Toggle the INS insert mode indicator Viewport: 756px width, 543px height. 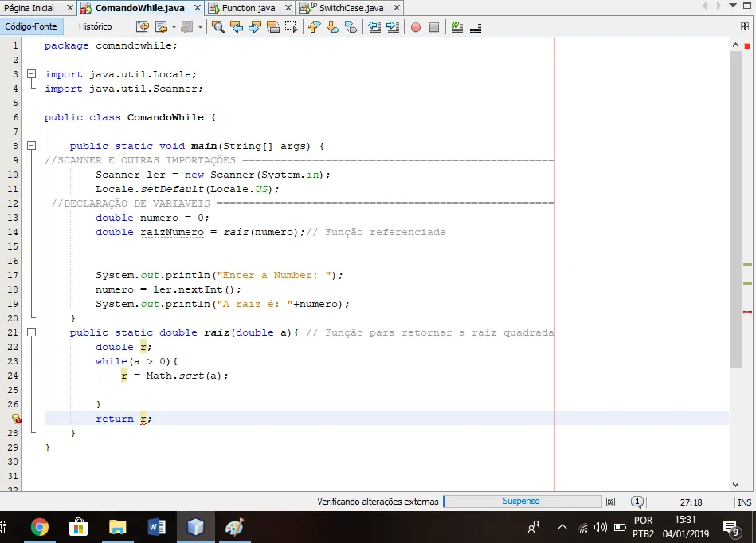pyautogui.click(x=744, y=502)
